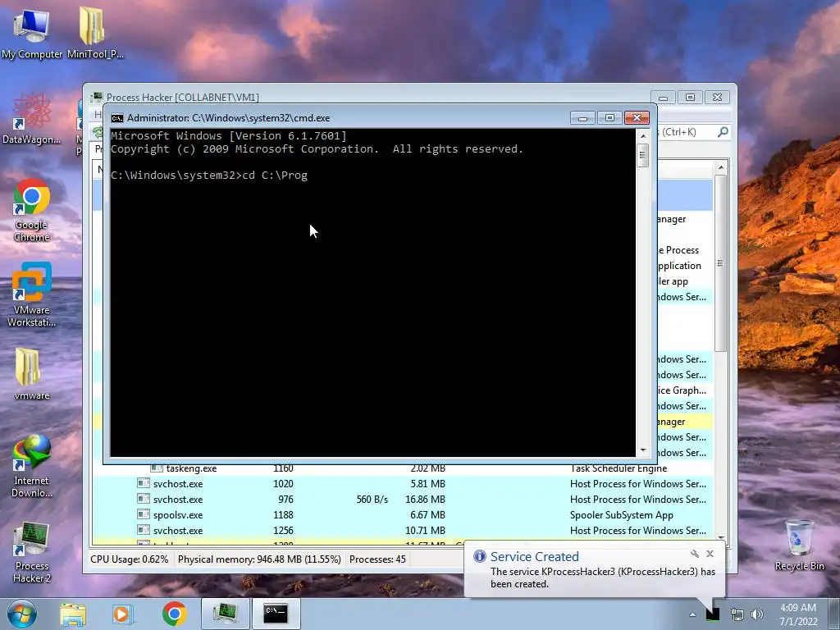
Task: Maximize the Process Hacker window
Action: pyautogui.click(x=690, y=98)
